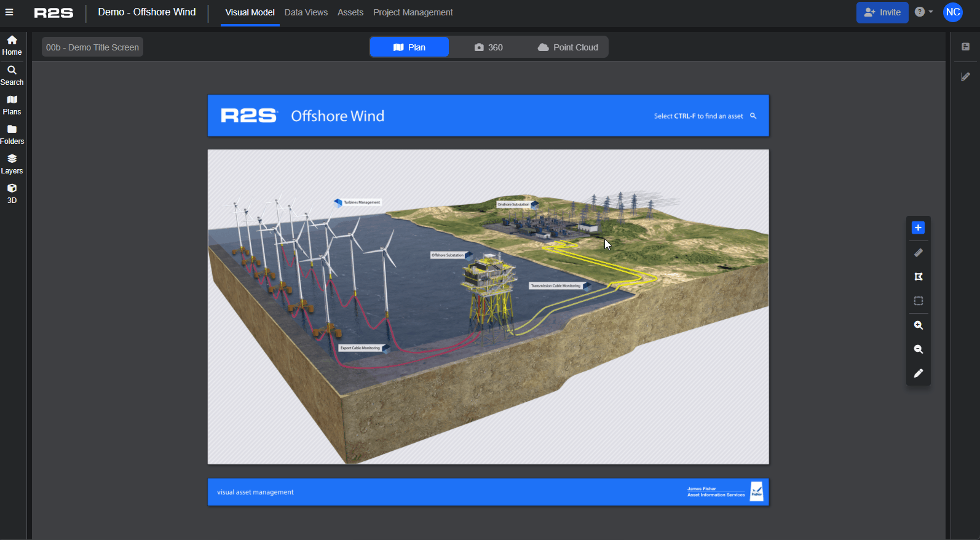
Task: Select the polygon area tool
Action: tap(918, 277)
